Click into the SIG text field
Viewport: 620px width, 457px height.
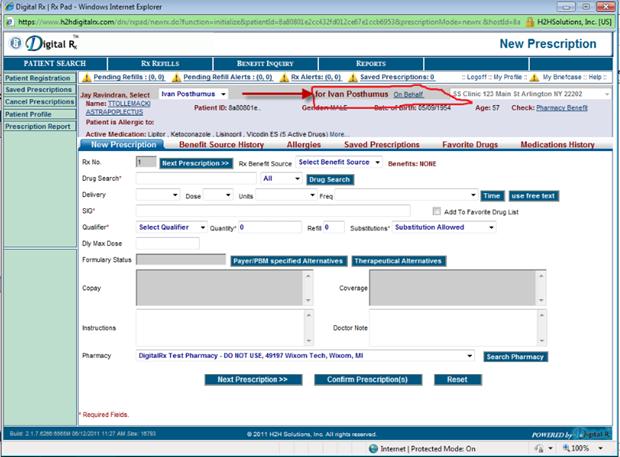point(273,211)
